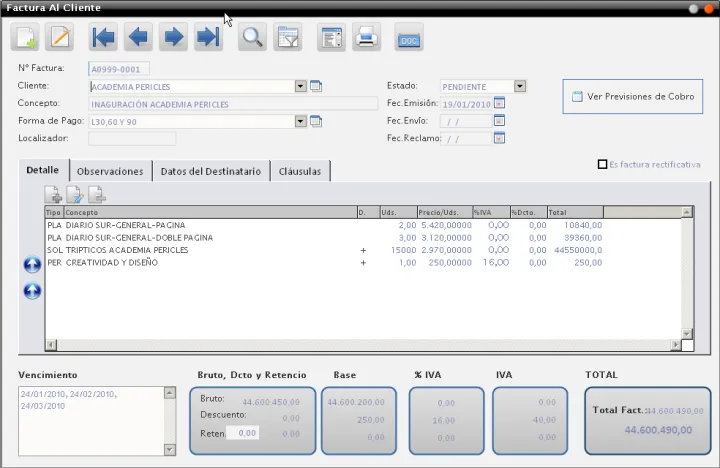Screen dimensions: 720x468
Task: Switch to the Observaciones tab
Action: click(x=110, y=171)
